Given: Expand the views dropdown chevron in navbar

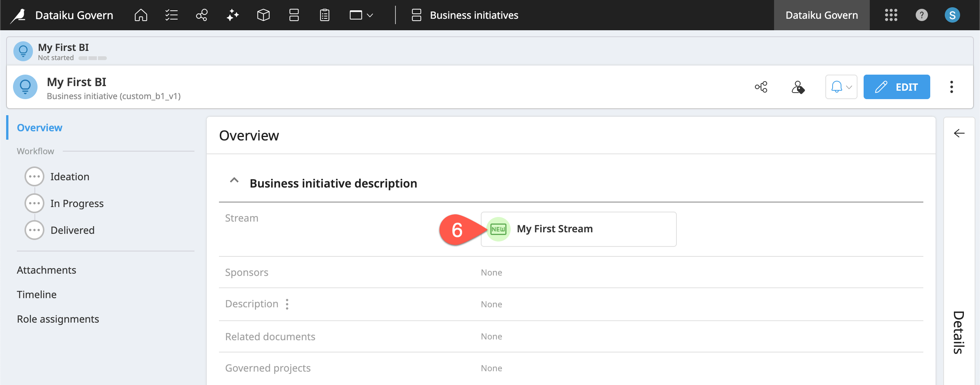Looking at the screenshot, I should click(x=369, y=15).
